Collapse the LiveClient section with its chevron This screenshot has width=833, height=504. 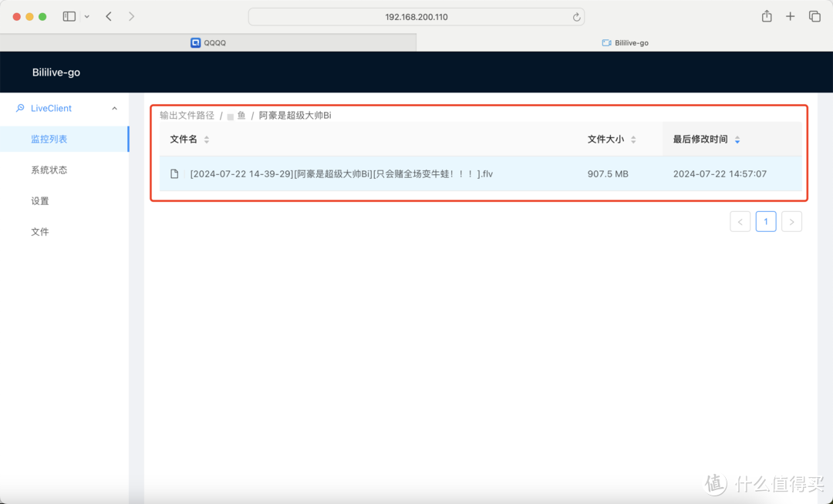point(114,108)
